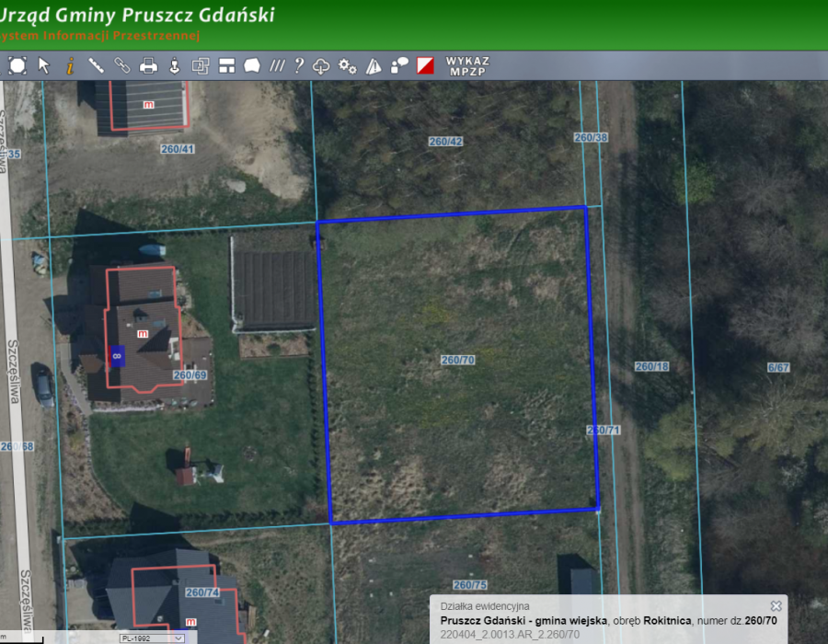Select the polygon shape tool

(251, 65)
